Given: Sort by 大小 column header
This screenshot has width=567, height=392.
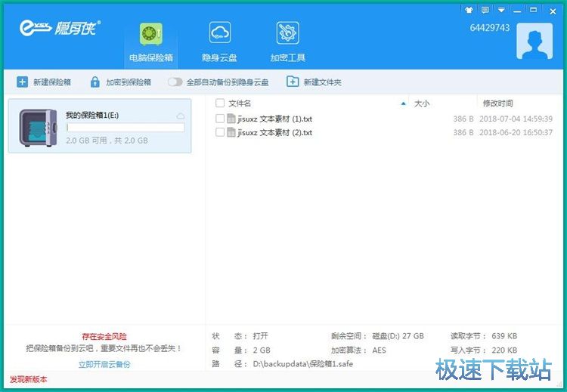Looking at the screenshot, I should (x=422, y=103).
